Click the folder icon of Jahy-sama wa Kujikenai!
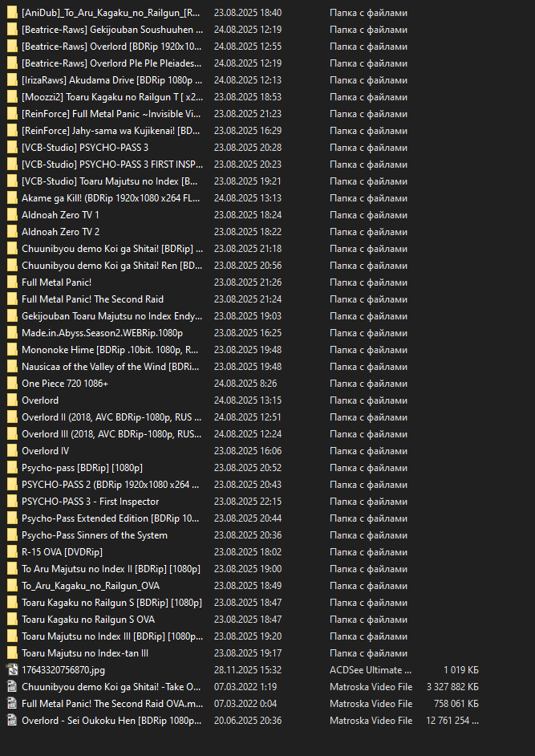This screenshot has height=756, width=535. [x=12, y=131]
